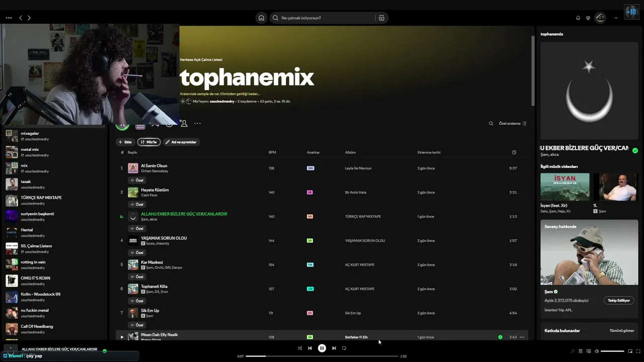Open Friend Activity icon in top bar
Viewport: 644px width, 362px height.
[x=588, y=18]
